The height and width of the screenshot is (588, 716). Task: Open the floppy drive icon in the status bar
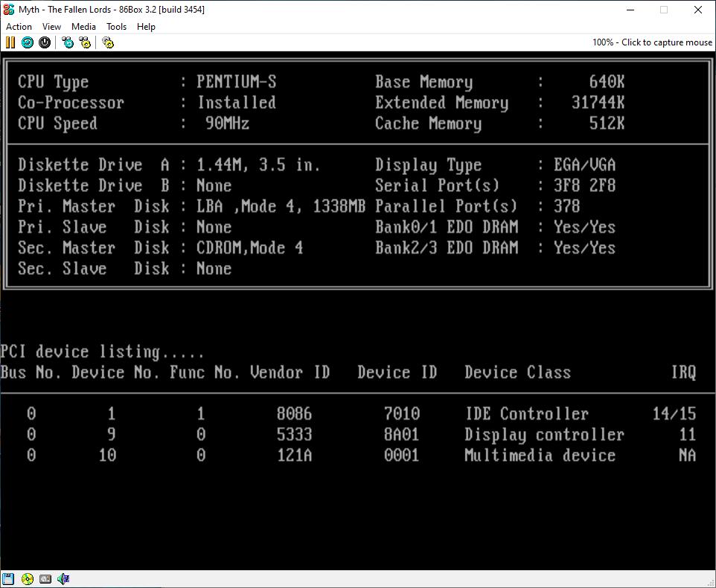(8, 578)
